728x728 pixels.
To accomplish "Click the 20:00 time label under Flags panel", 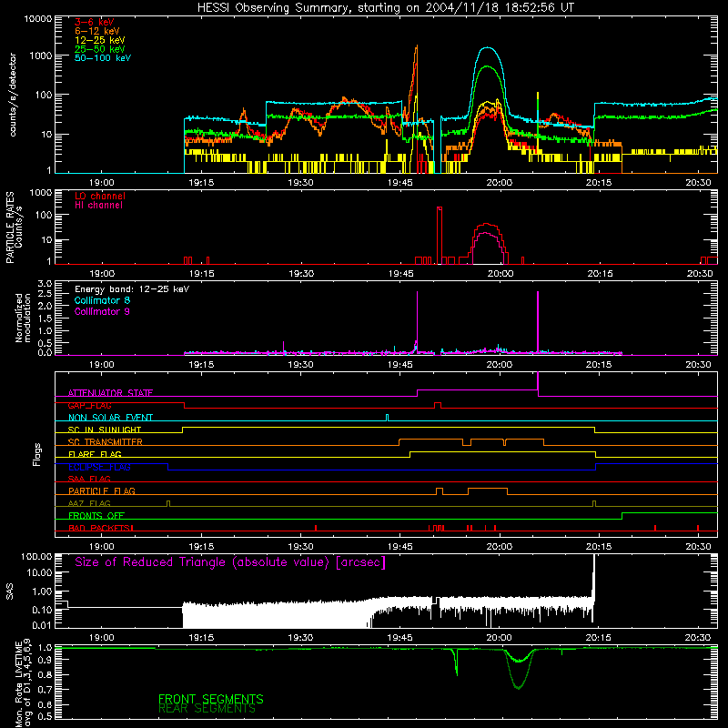I will [500, 547].
